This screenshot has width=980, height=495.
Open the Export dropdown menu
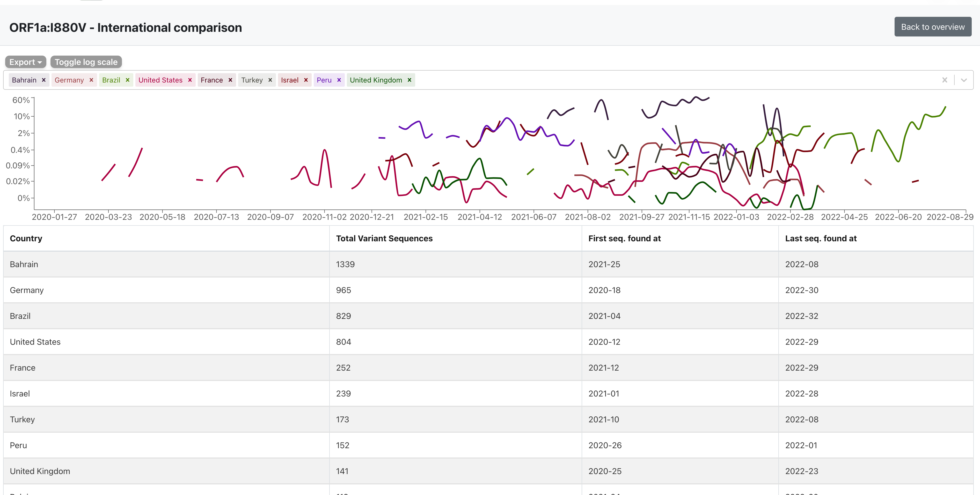coord(25,62)
